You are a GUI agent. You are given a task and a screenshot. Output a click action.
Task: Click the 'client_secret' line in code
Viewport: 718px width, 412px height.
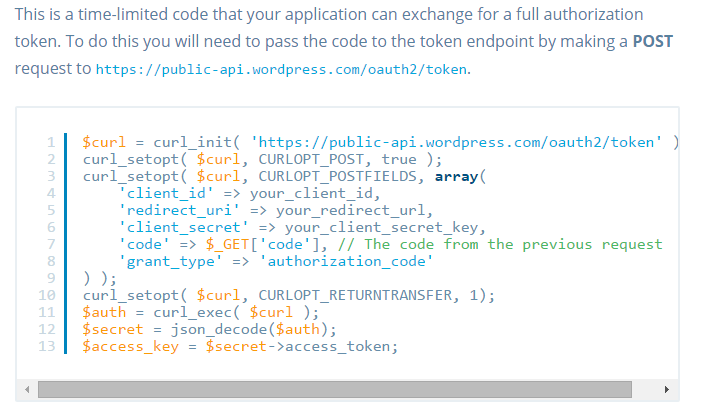[x=302, y=227]
